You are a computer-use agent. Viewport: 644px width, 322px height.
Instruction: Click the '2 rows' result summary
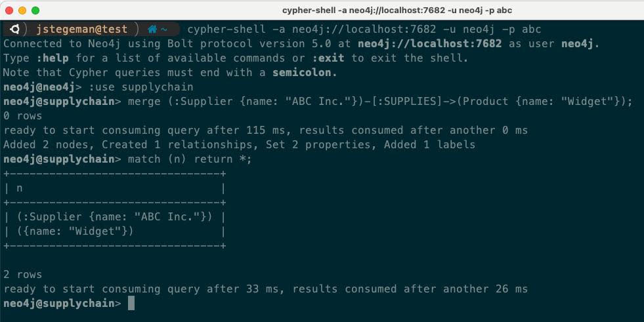22,274
